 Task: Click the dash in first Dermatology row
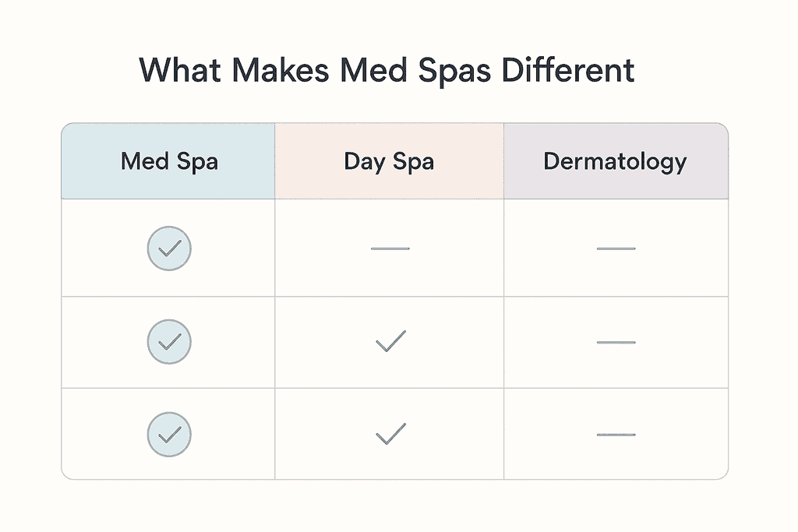point(616,248)
